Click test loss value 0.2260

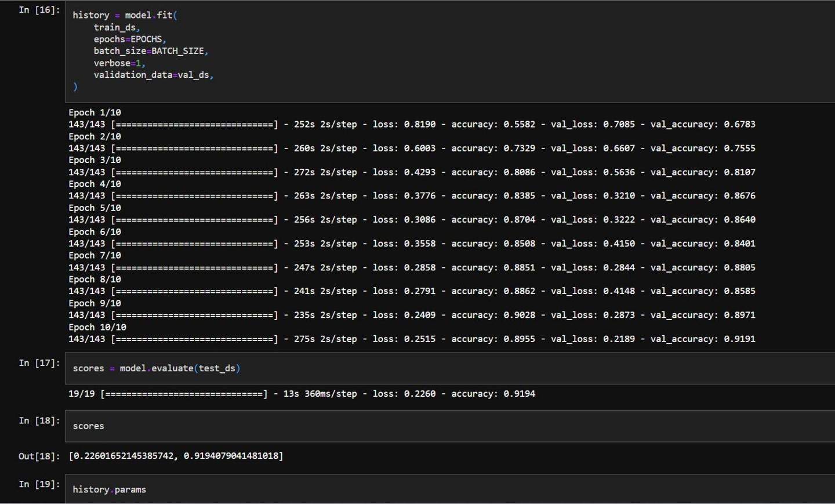[420, 394]
